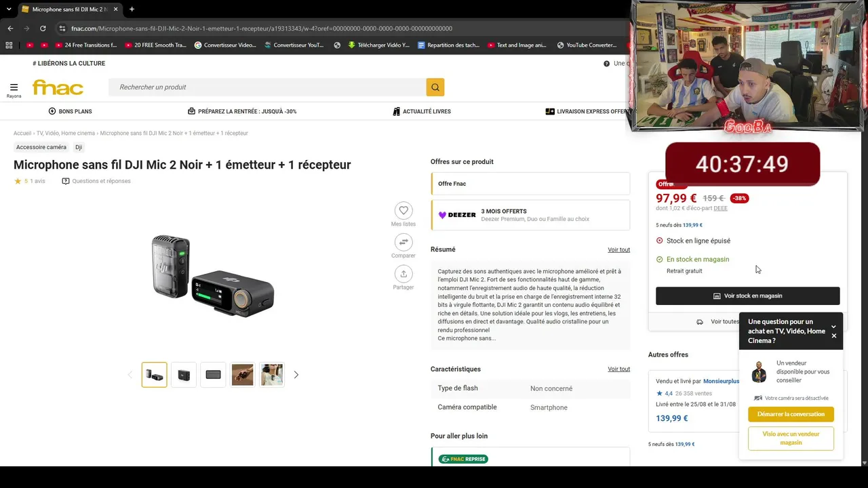The width and height of the screenshot is (868, 488).
Task: Expand Résumé with Voir tout
Action: tap(618, 250)
